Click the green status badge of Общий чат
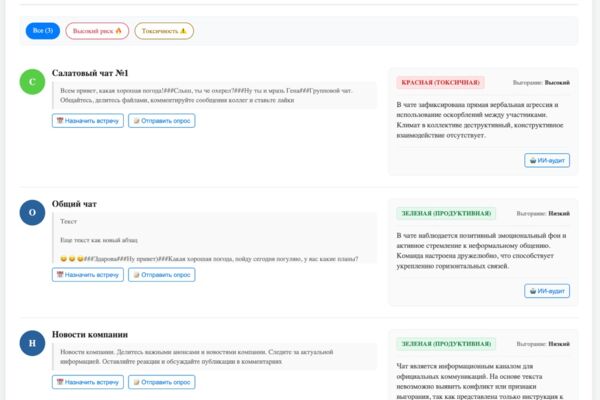The width and height of the screenshot is (600, 400). click(446, 213)
